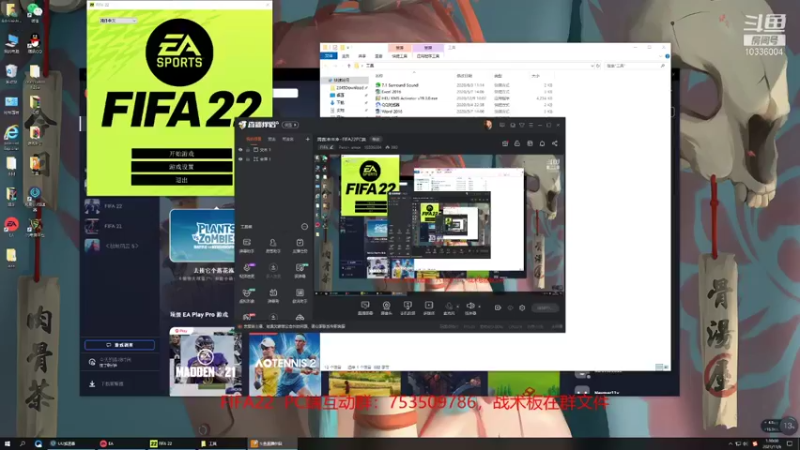This screenshot has width=800, height=450.
Task: Open the Home tab in Explorer ribbon
Action: pos(345,56)
